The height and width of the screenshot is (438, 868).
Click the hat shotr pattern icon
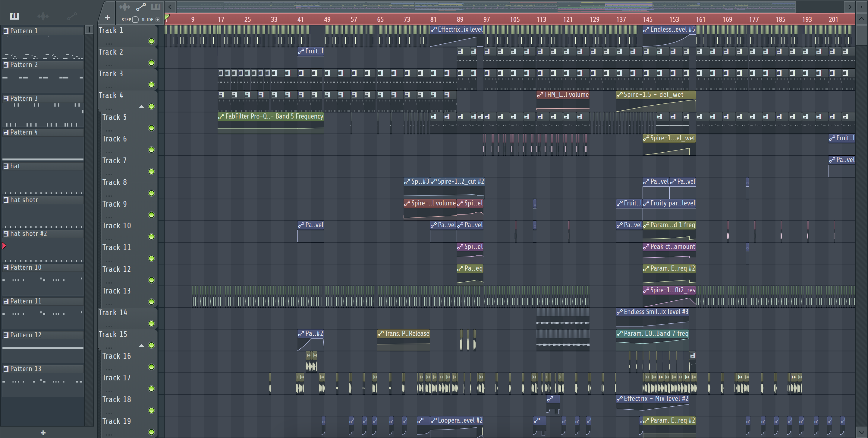pyautogui.click(x=6, y=200)
